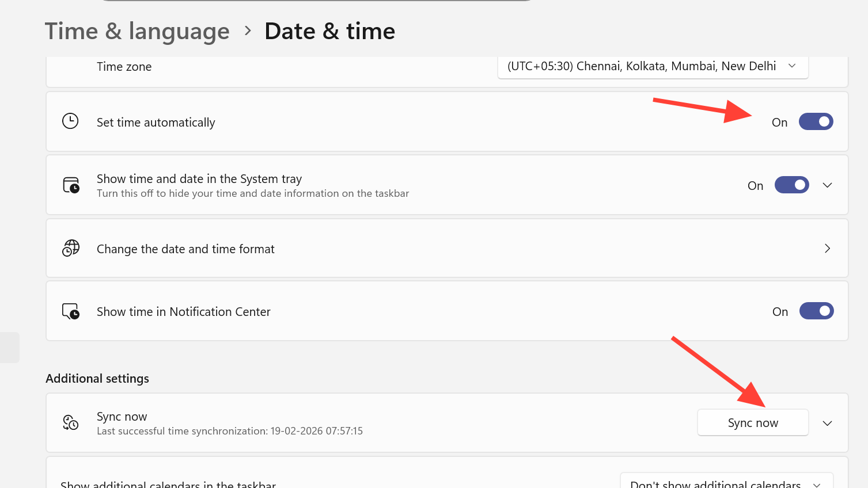Click the sync clock icon under Additional settings
Viewport: 868px width, 488px height.
coord(71,423)
